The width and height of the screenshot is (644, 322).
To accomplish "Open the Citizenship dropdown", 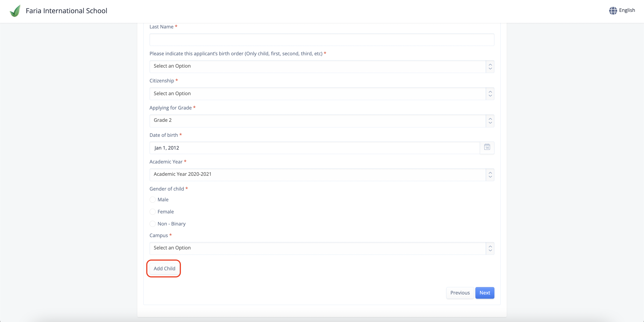I will (x=322, y=94).
